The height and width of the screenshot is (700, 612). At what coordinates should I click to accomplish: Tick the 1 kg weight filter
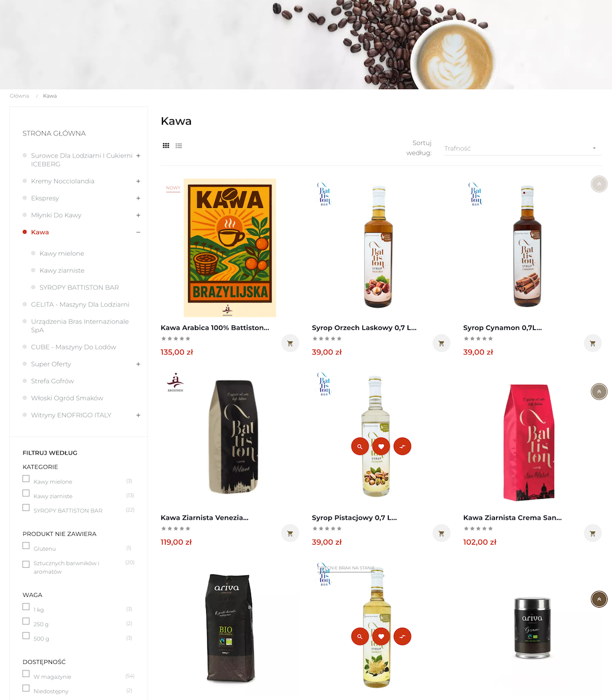pyautogui.click(x=26, y=606)
